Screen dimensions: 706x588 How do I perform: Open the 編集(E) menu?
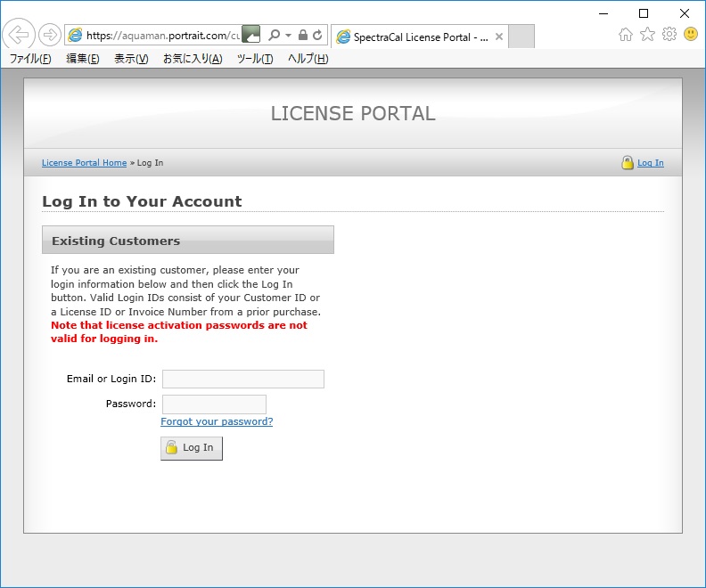point(83,59)
